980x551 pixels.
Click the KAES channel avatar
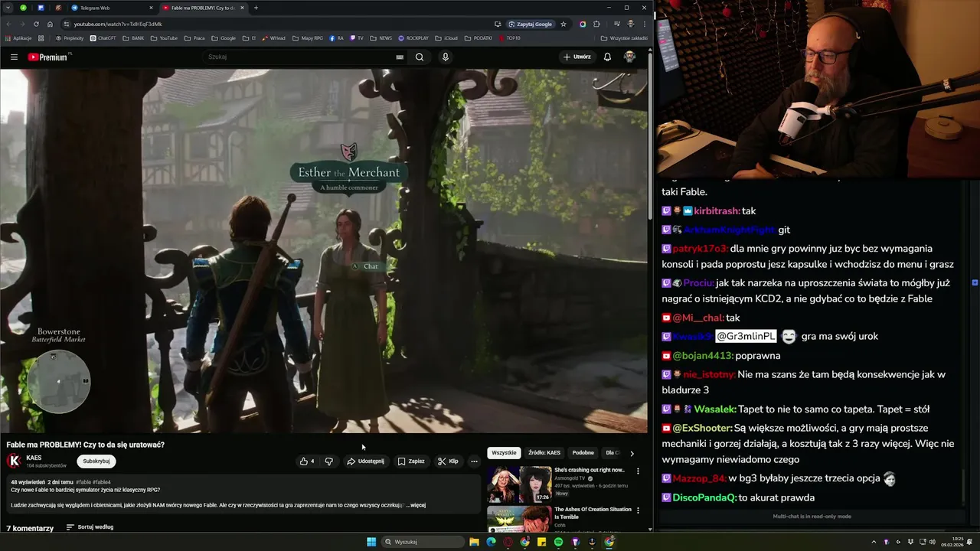click(x=14, y=461)
